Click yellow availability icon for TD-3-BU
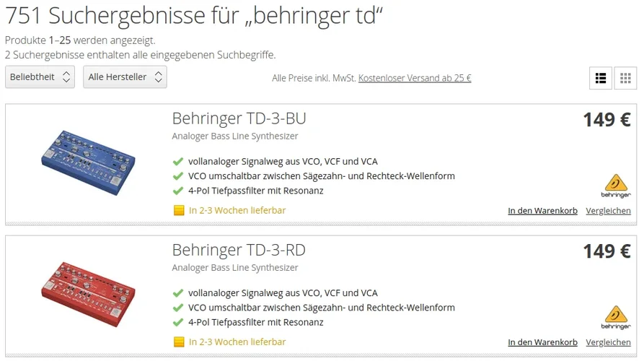644x361 pixels. [179, 211]
